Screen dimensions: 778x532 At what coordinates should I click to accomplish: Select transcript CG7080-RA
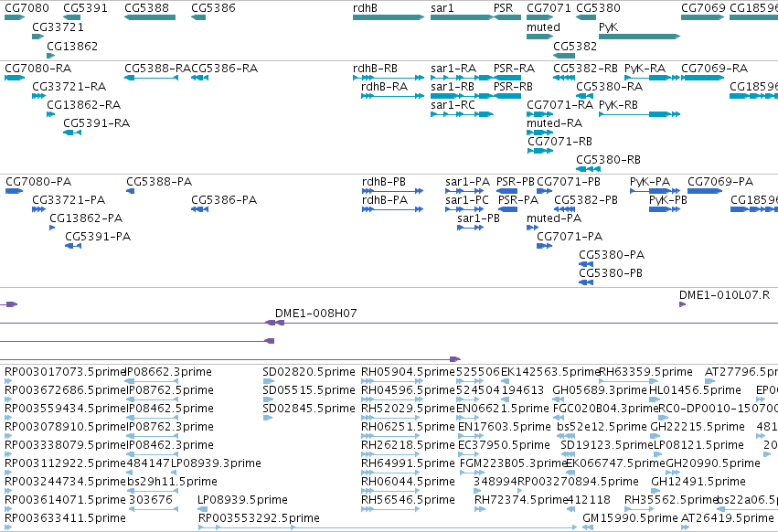point(38,69)
